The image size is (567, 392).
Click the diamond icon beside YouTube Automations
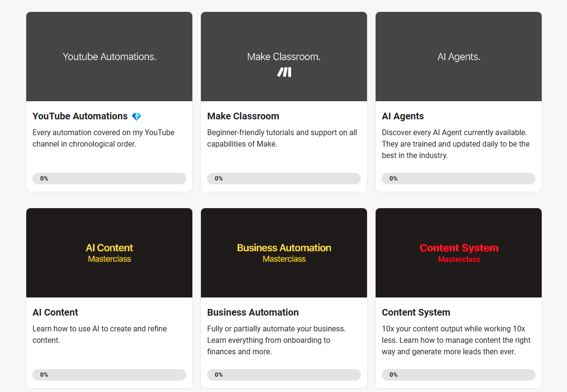pyautogui.click(x=136, y=117)
